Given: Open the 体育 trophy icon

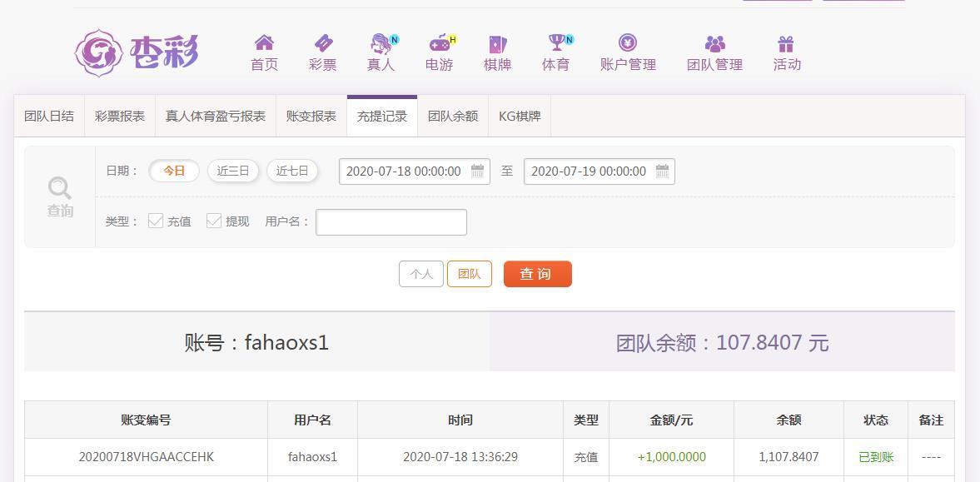Looking at the screenshot, I should pyautogui.click(x=555, y=42).
